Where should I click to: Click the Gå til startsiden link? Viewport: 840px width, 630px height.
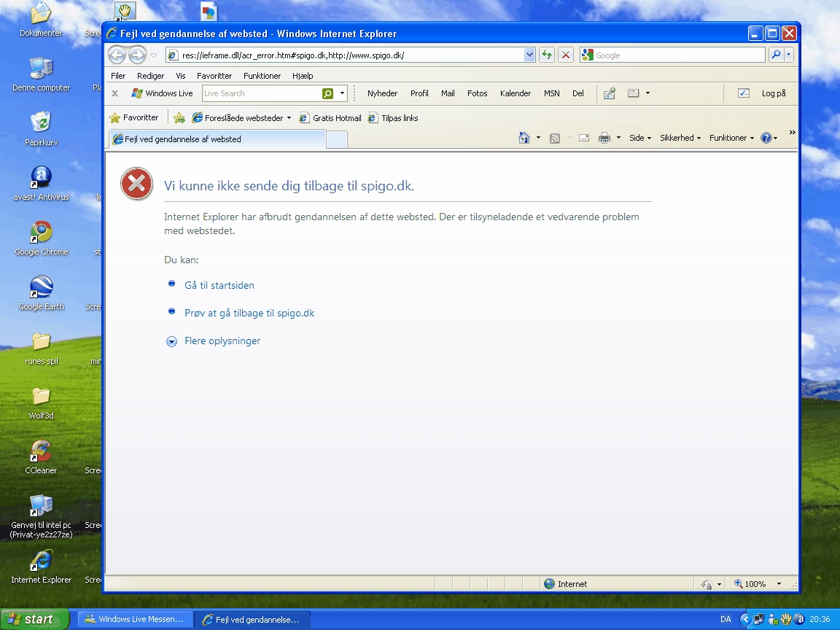(219, 285)
